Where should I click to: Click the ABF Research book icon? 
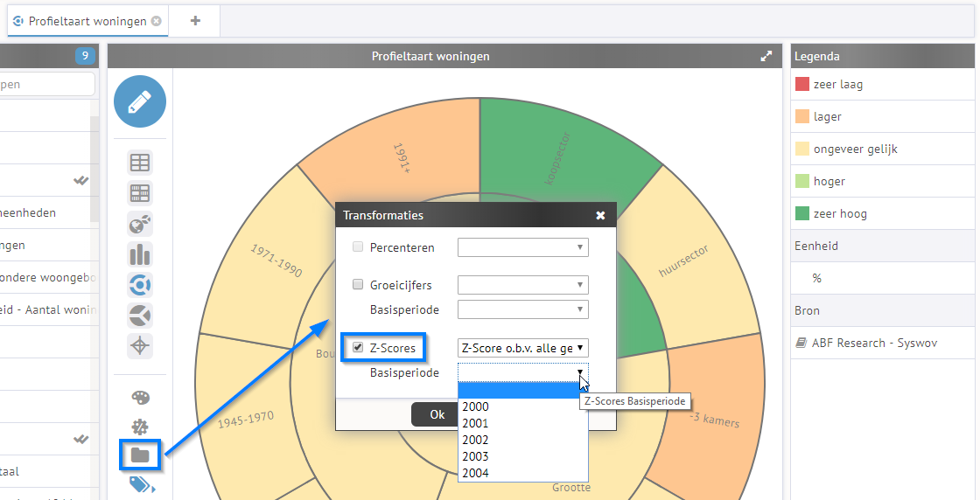(801, 343)
